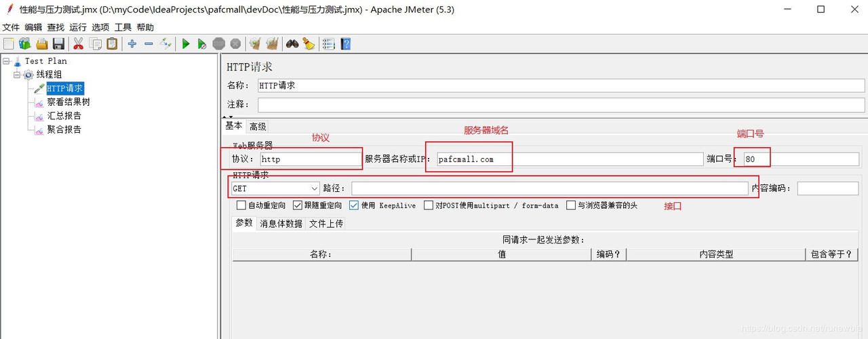Click the Reset search brush icon
The width and height of the screenshot is (868, 339).
point(309,44)
